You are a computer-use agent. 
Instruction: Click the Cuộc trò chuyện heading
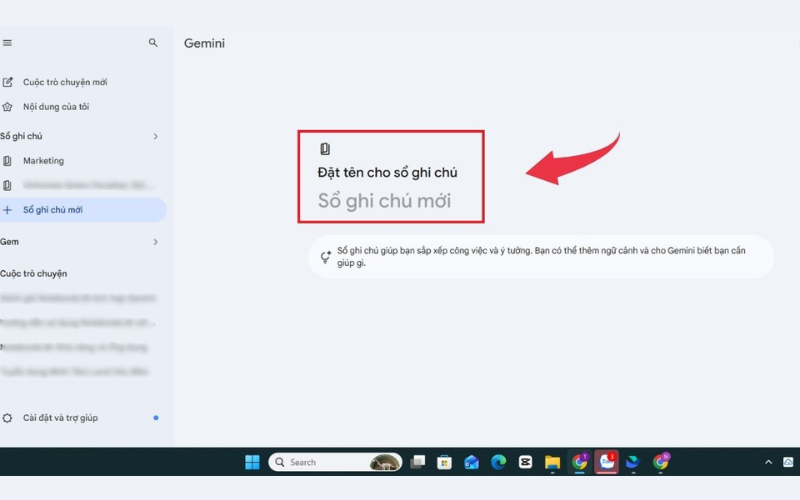click(x=34, y=273)
